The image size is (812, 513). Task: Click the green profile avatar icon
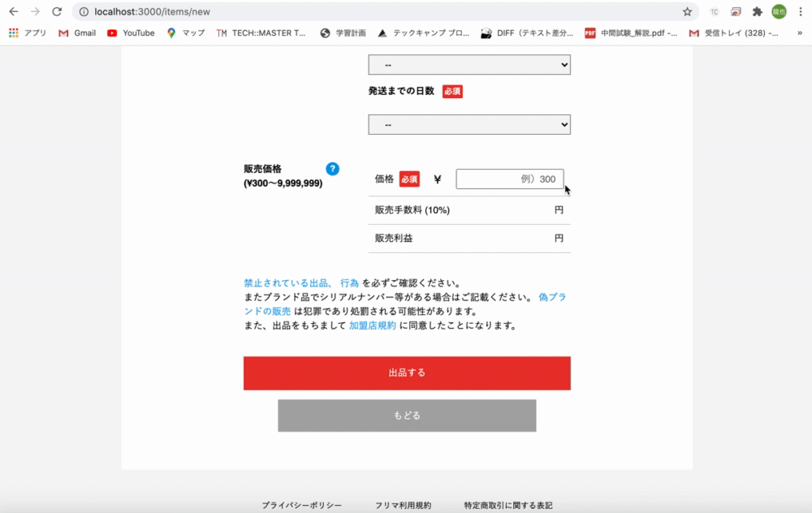coord(779,11)
